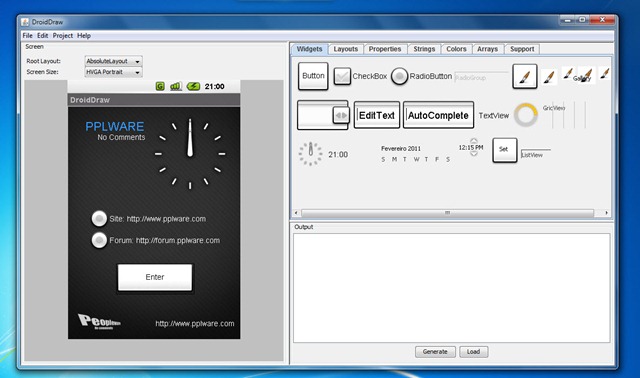The width and height of the screenshot is (640, 378).
Task: Open the Help menu
Action: [x=84, y=36]
